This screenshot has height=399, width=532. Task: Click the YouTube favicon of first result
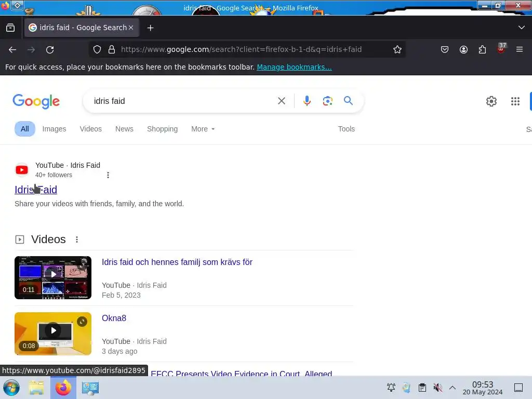click(x=22, y=170)
